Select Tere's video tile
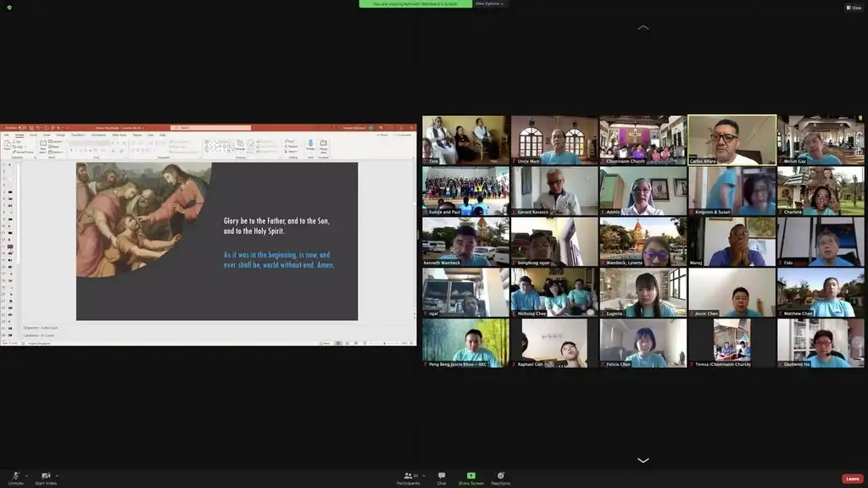Image resolution: width=868 pixels, height=488 pixels. pos(465,140)
